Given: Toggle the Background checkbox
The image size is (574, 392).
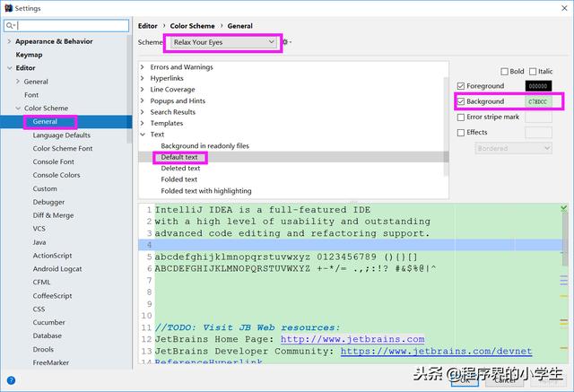Looking at the screenshot, I should tap(461, 101).
